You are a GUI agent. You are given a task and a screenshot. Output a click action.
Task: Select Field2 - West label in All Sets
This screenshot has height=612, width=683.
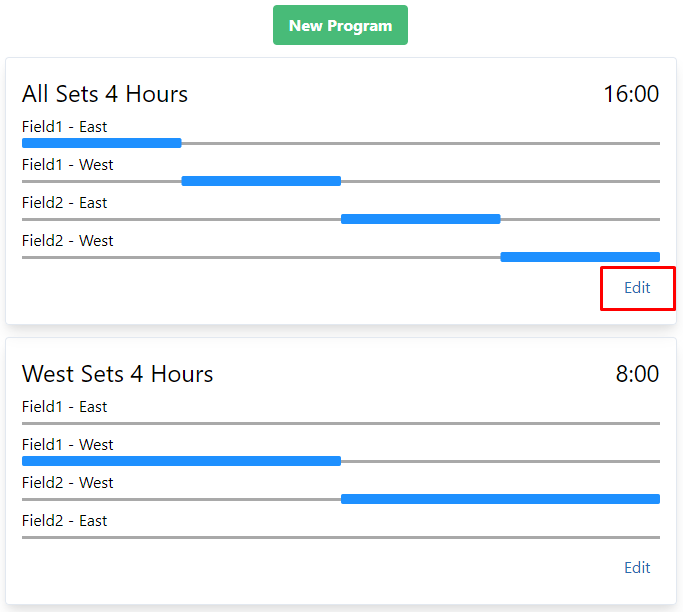(67, 241)
